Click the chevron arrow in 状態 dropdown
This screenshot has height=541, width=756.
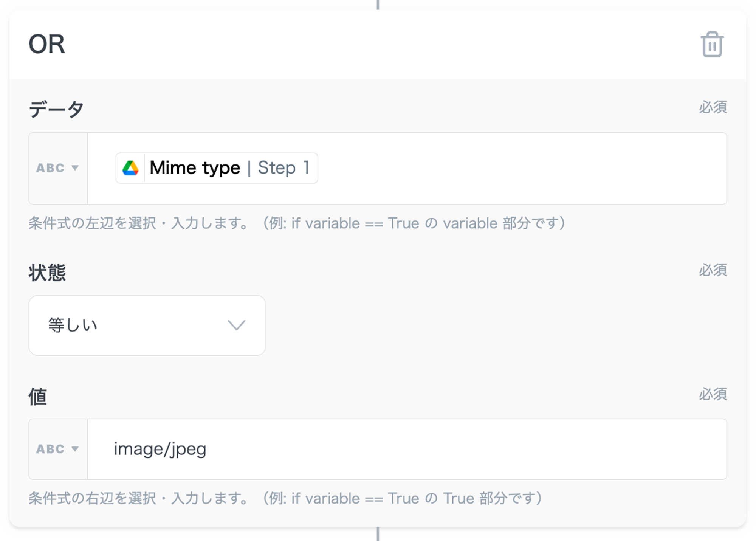click(x=237, y=325)
